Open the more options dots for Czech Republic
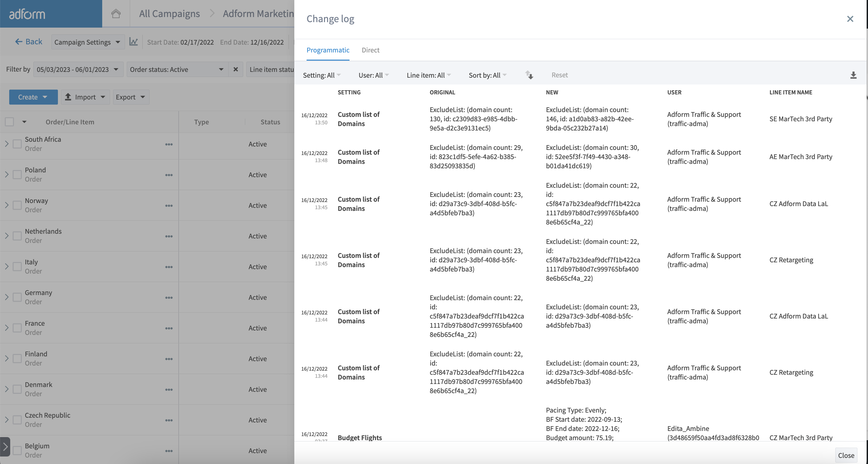 [x=169, y=420]
